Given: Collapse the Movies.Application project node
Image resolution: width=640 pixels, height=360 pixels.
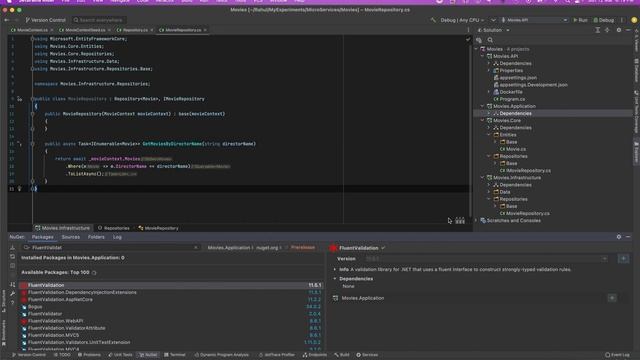Looking at the screenshot, I should tap(482, 106).
